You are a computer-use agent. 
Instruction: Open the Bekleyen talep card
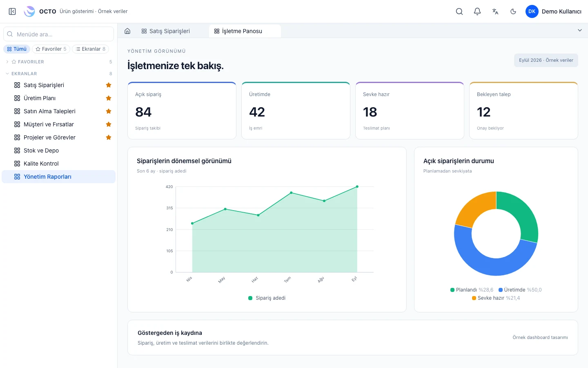524,111
